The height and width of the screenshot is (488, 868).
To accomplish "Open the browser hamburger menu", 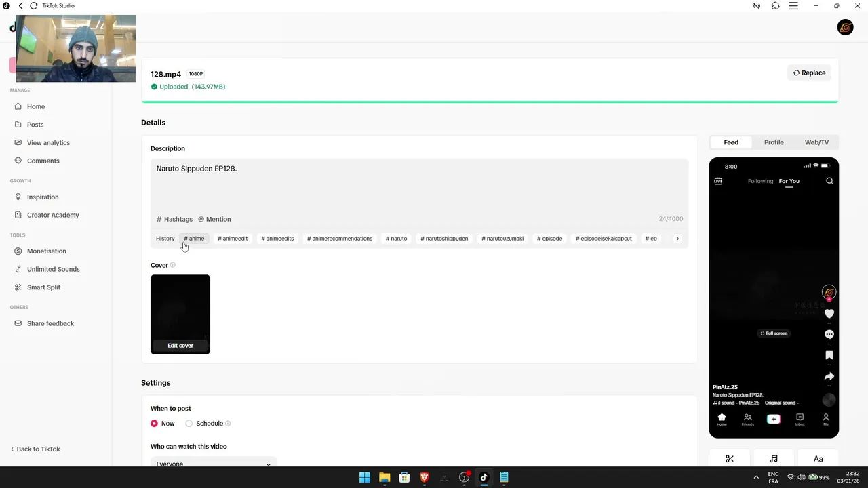I will click(x=793, y=5).
